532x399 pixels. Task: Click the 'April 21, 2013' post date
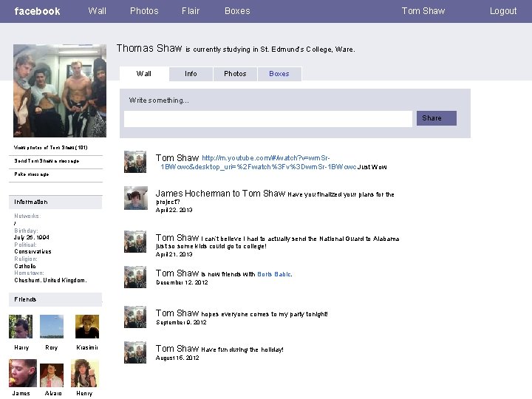coord(174,254)
